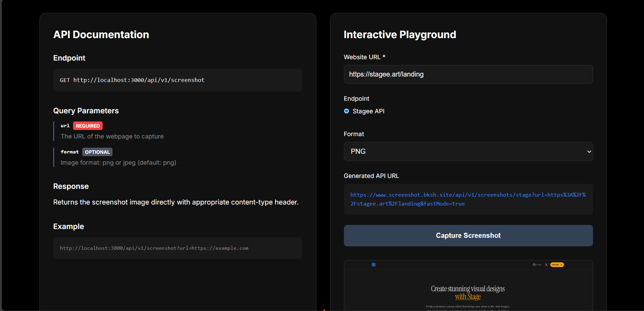Viewport: 644px width, 311px height.
Task: Click the 'url' parameter name
Action: pos(65,126)
